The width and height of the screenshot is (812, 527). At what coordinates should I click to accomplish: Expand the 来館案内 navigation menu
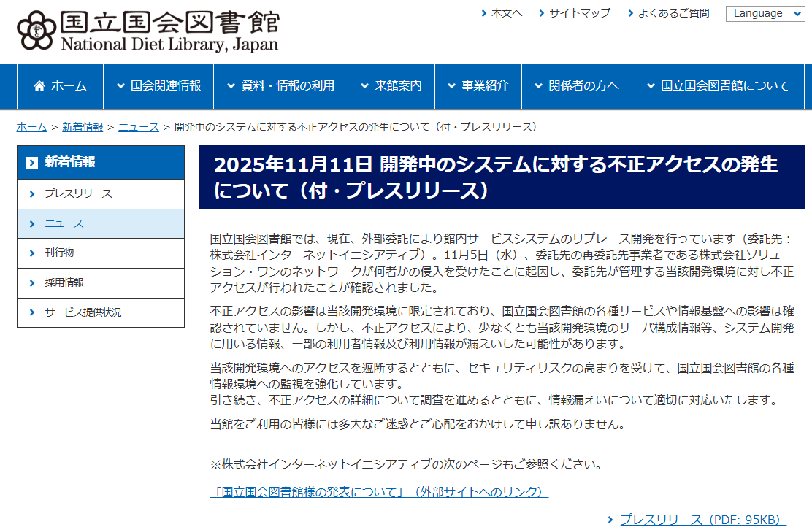point(391,86)
